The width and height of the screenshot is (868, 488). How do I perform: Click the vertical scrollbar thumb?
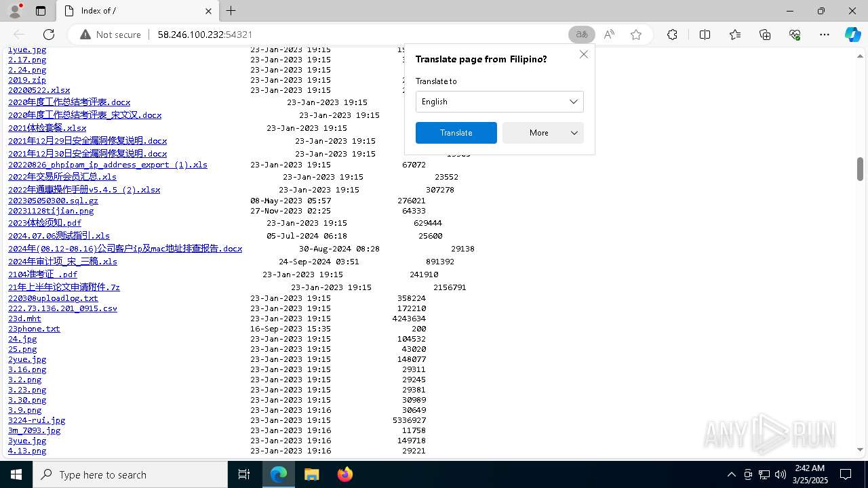tap(860, 169)
